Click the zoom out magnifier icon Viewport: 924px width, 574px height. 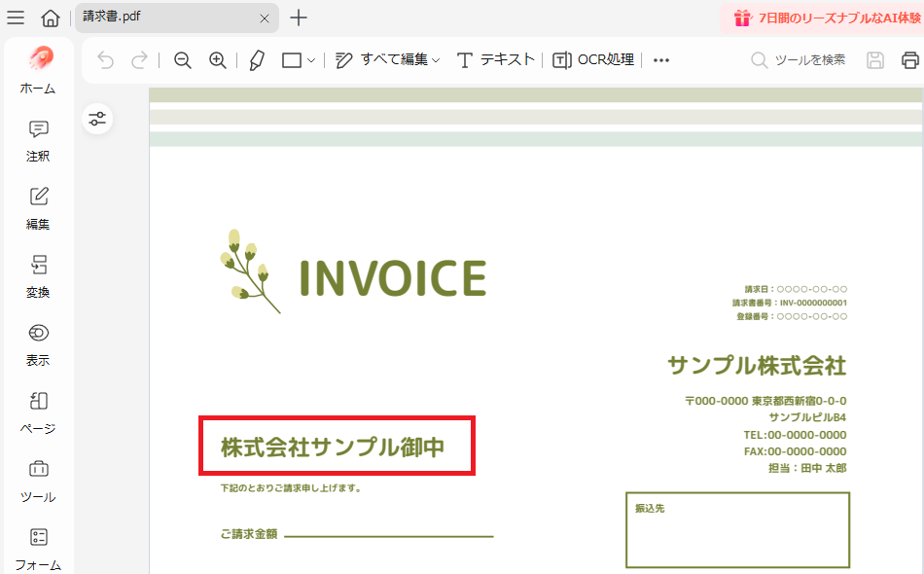click(x=182, y=59)
